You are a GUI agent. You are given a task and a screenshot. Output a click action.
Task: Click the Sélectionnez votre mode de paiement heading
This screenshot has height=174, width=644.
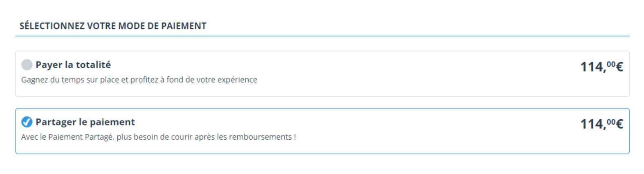click(113, 26)
